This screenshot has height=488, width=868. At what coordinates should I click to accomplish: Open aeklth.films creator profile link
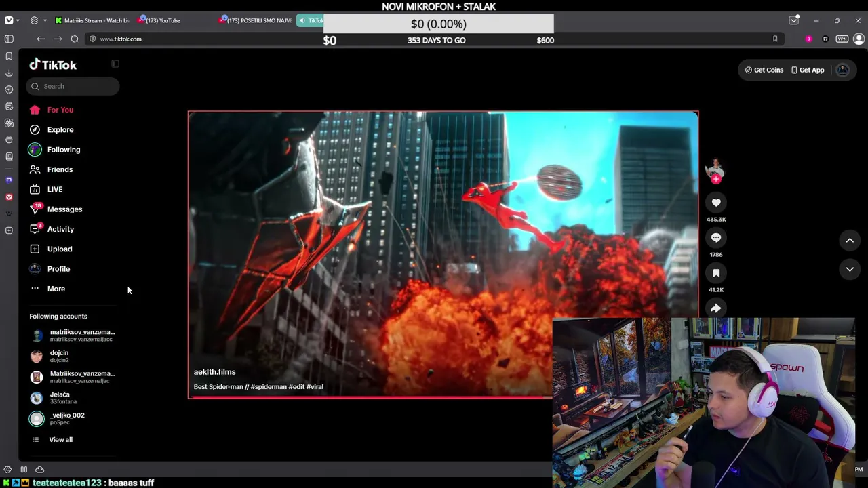[215, 372]
